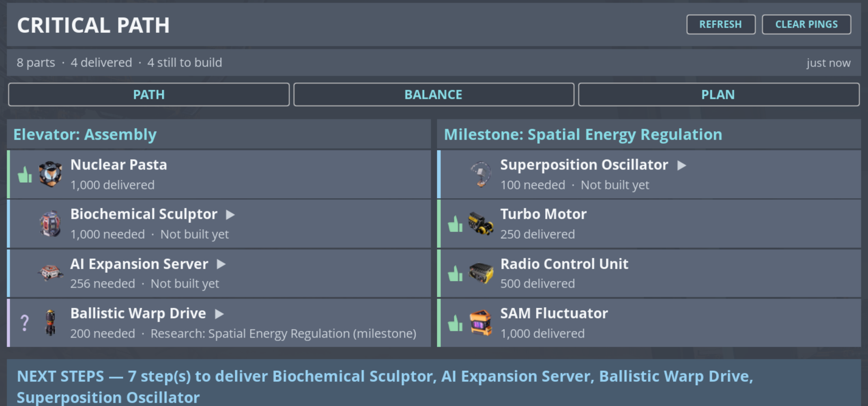Open the PLAN tab
Image resolution: width=868 pixels, height=406 pixels.
(x=718, y=95)
